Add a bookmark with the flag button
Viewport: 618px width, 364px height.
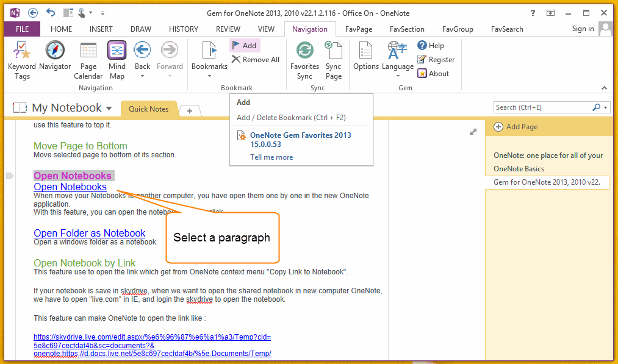point(245,45)
